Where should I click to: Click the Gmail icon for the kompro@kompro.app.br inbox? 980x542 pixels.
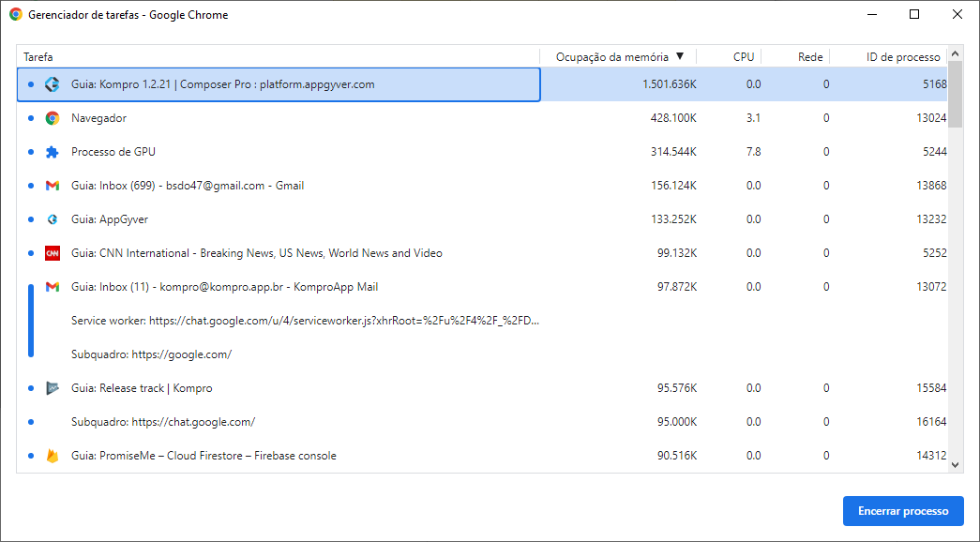(53, 287)
